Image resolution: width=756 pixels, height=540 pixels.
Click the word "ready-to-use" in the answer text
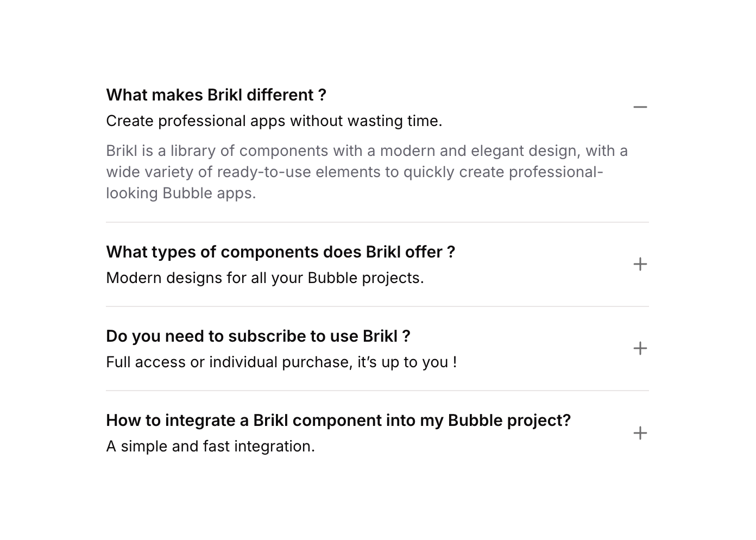coord(264,172)
